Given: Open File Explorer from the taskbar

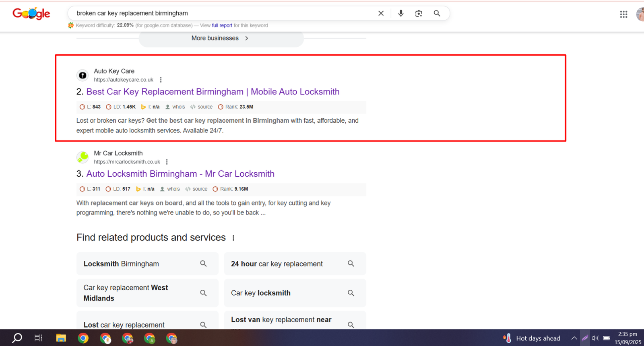Looking at the screenshot, I should click(x=61, y=338).
